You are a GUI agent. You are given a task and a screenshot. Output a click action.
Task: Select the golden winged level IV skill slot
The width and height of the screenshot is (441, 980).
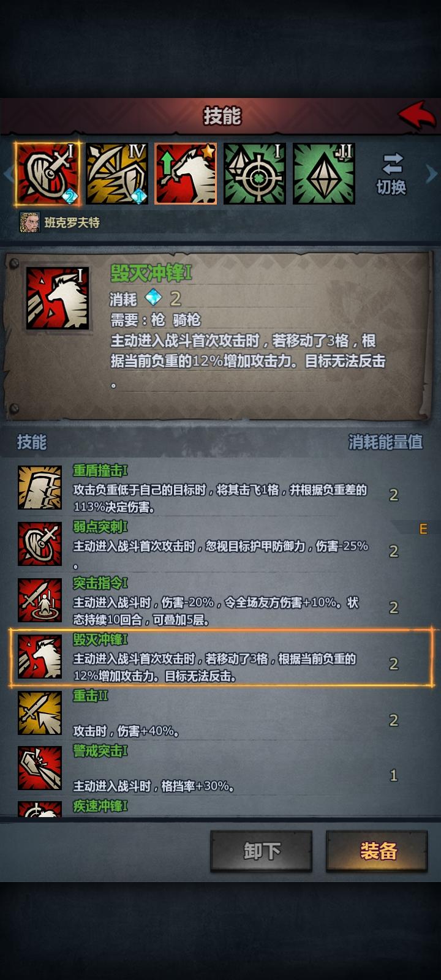[x=117, y=174]
